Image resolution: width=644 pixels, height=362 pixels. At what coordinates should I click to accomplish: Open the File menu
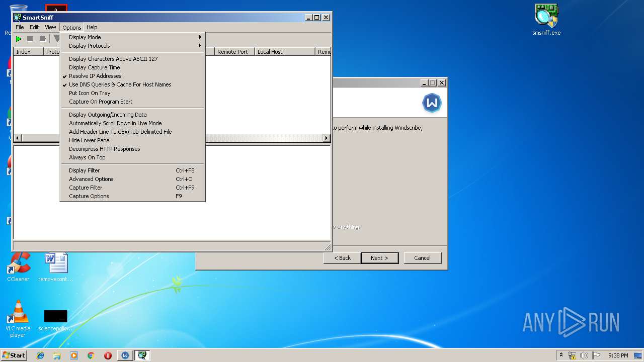(20, 27)
